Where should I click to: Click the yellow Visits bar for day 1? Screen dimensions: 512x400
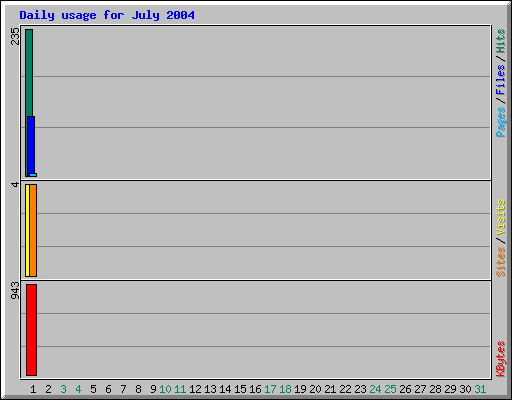pyautogui.click(x=27, y=230)
